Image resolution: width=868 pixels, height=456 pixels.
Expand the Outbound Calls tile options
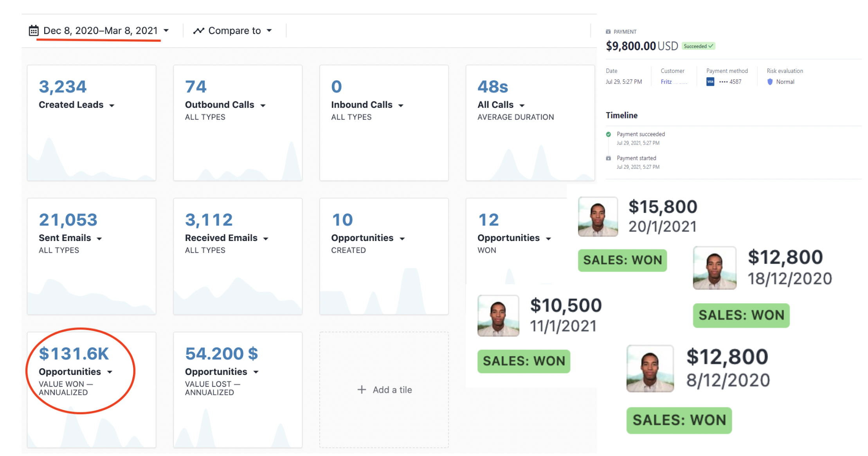click(263, 105)
